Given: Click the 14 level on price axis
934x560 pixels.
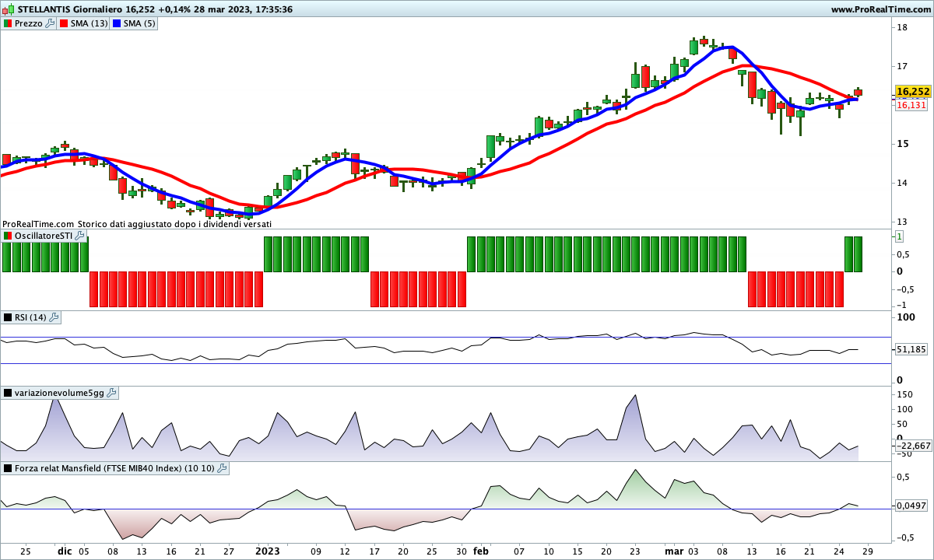Looking at the screenshot, I should (902, 183).
